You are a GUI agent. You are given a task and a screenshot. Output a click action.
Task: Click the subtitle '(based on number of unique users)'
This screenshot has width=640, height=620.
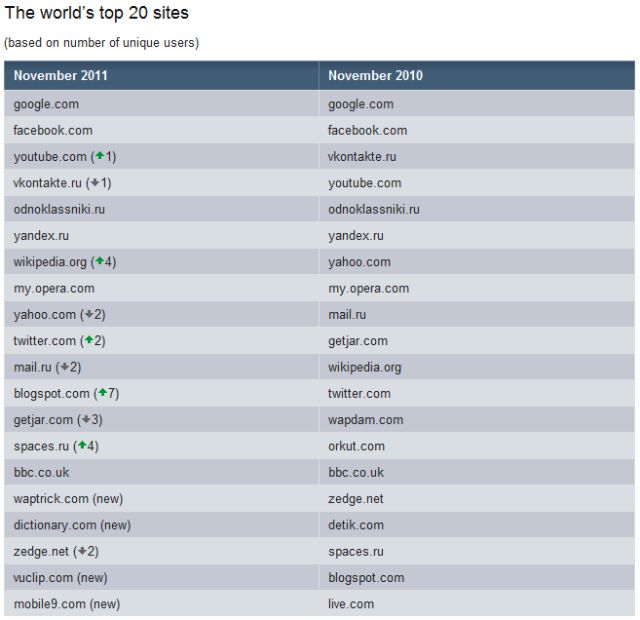tap(102, 42)
